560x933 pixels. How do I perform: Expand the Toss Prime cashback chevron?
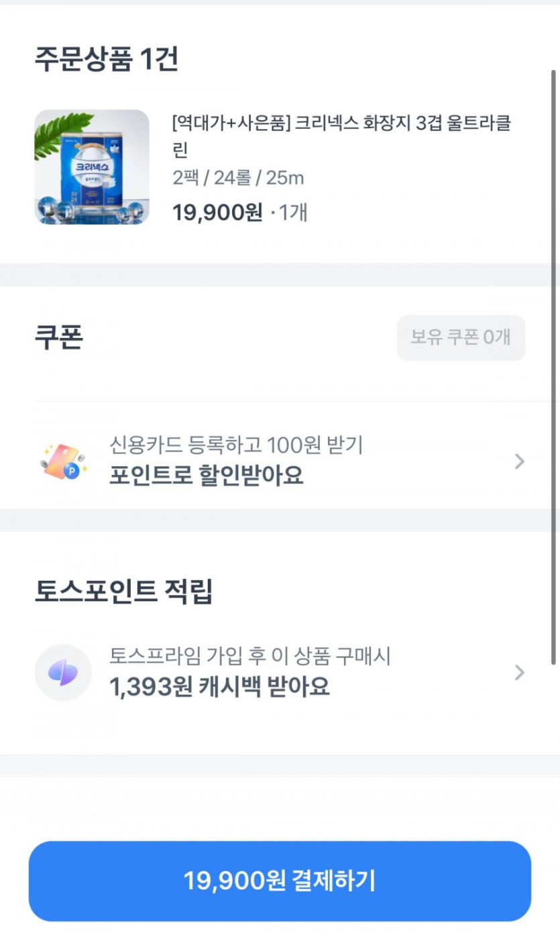[x=518, y=672]
